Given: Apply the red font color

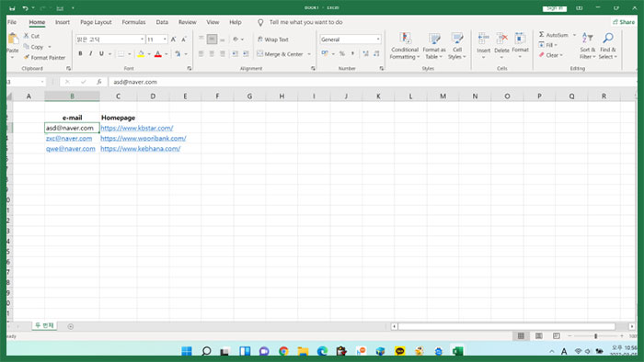Looking at the screenshot, I should pyautogui.click(x=157, y=53).
